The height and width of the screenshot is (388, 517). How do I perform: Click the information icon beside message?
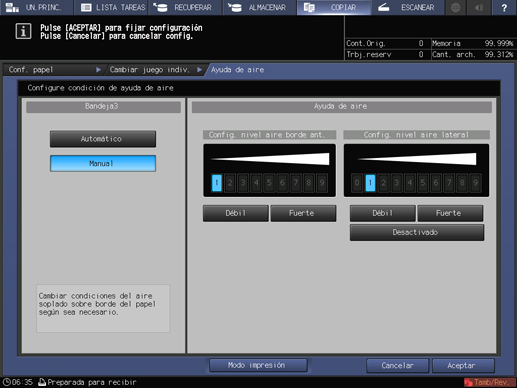coord(23,31)
